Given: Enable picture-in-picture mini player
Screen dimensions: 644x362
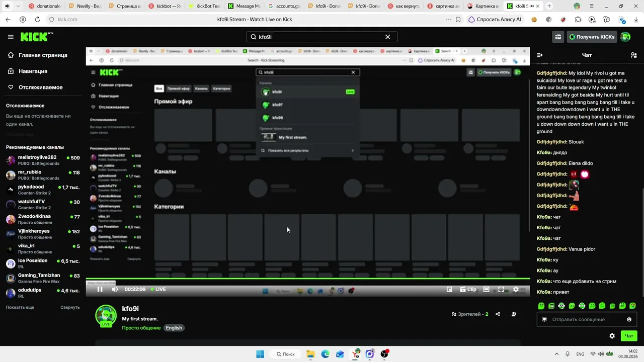Looking at the screenshot, I should tap(449, 289).
